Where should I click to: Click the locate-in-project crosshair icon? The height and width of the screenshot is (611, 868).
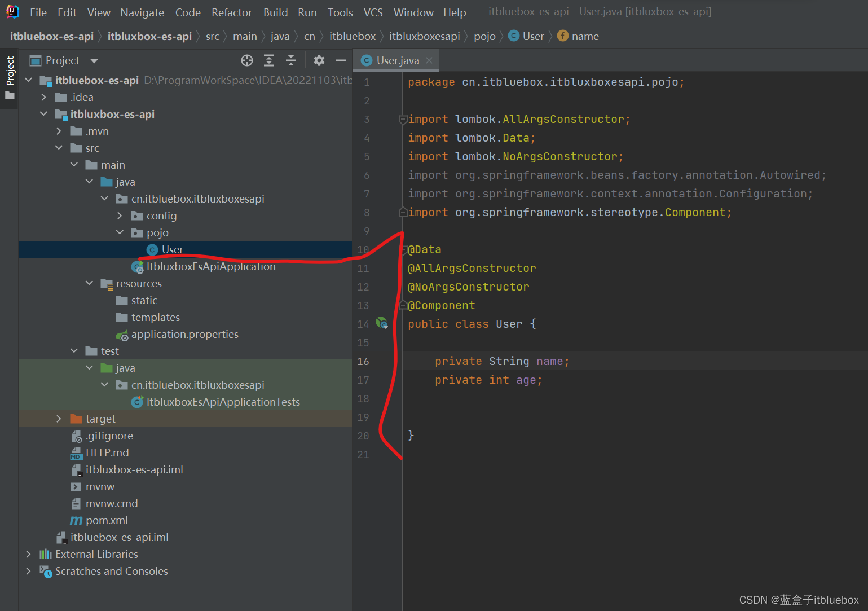(247, 60)
